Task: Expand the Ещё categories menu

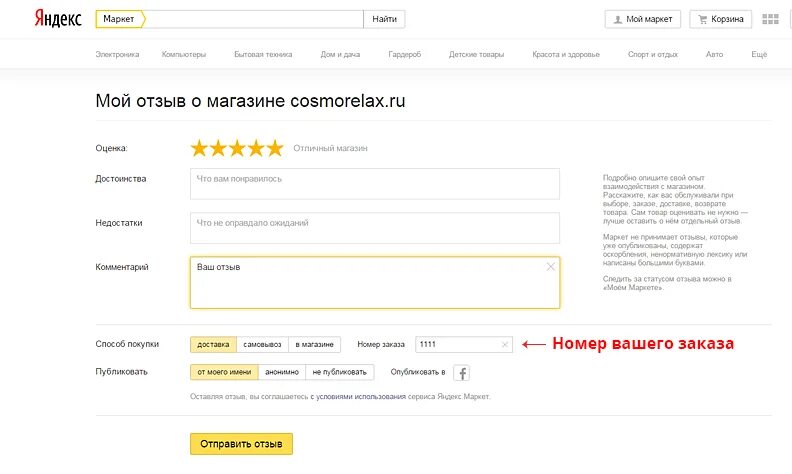Action: [759, 54]
